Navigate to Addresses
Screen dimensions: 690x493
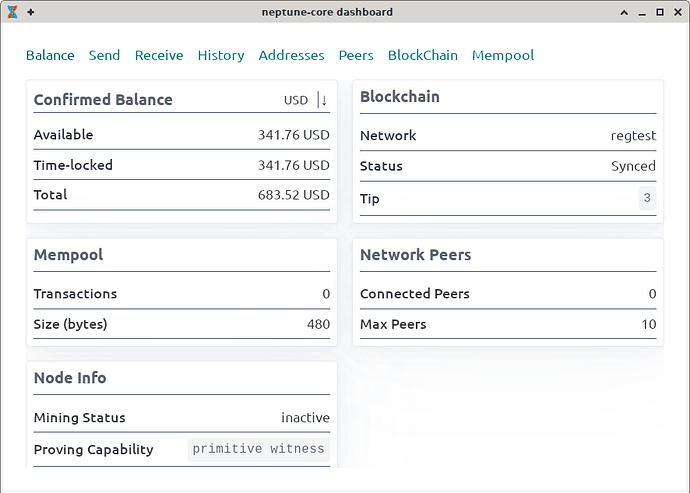291,56
